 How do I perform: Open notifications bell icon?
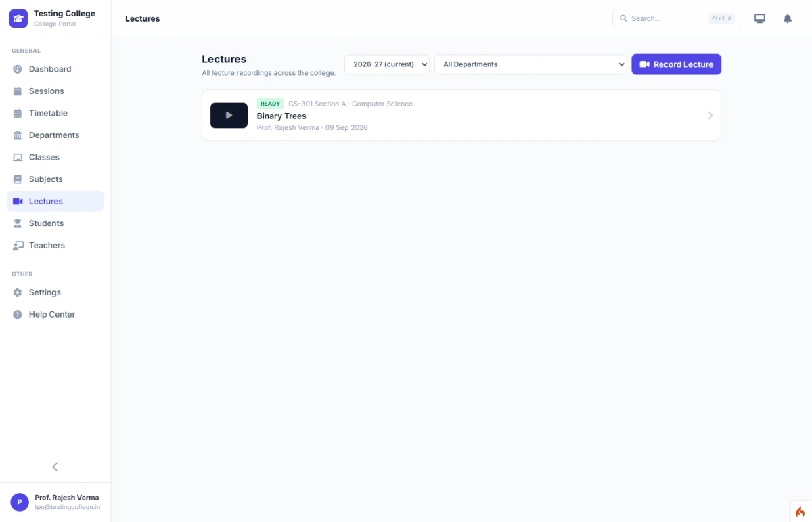point(788,18)
